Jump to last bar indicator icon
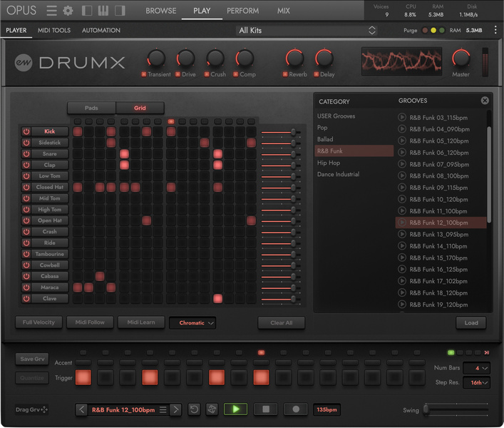504x428 pixels. pyautogui.click(x=487, y=353)
